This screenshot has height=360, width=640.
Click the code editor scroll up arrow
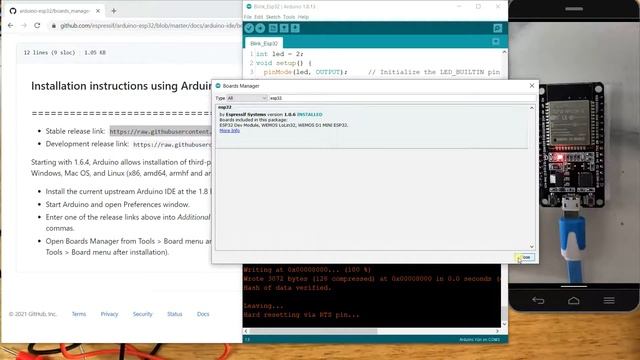[504, 52]
